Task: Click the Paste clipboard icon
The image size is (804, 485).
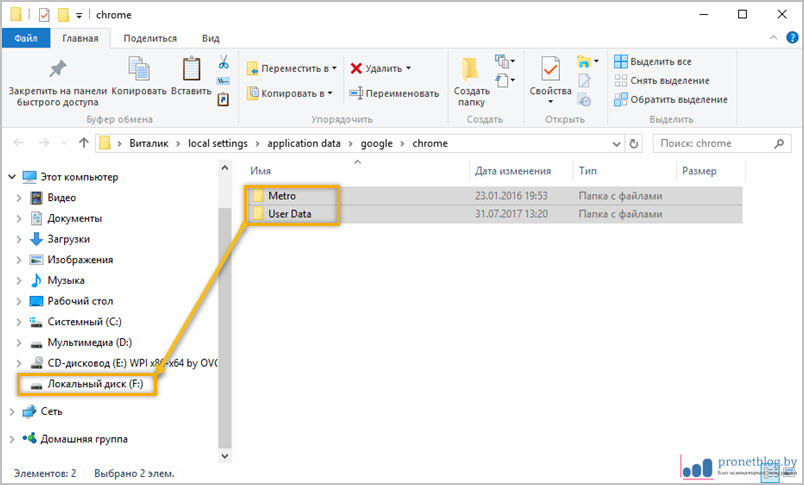Action: [190, 70]
